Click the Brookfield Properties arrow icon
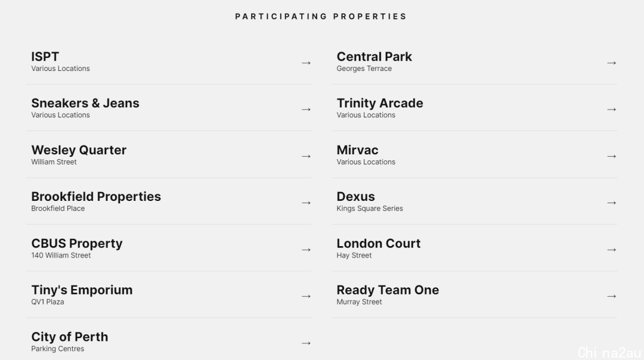 tap(306, 203)
